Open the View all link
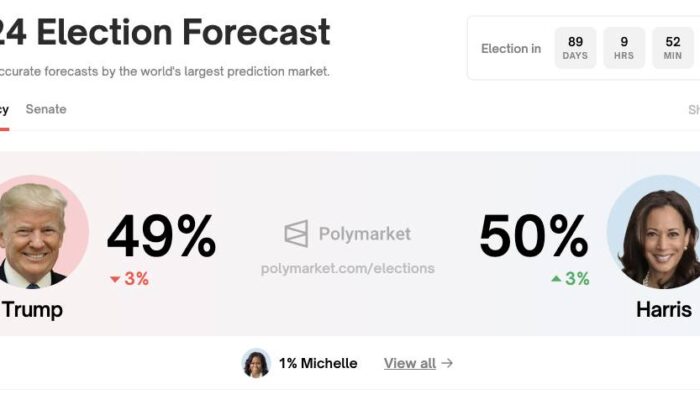This screenshot has height=400, width=700. pyautogui.click(x=410, y=363)
